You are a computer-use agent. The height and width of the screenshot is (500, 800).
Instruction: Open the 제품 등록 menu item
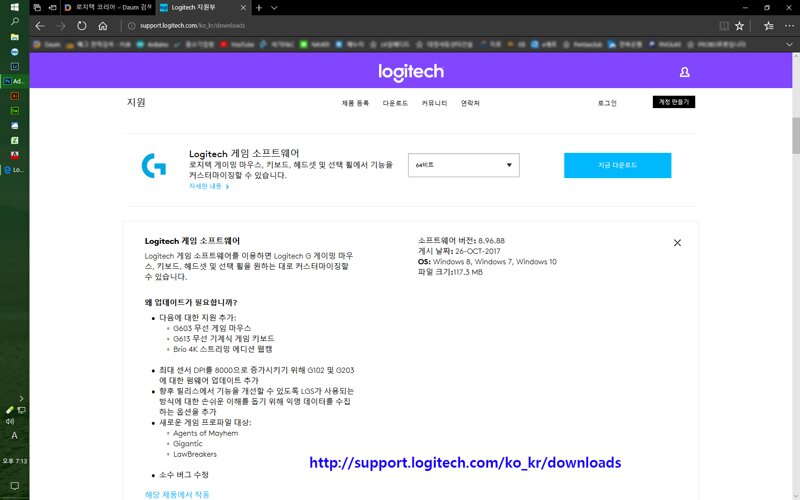tap(355, 103)
